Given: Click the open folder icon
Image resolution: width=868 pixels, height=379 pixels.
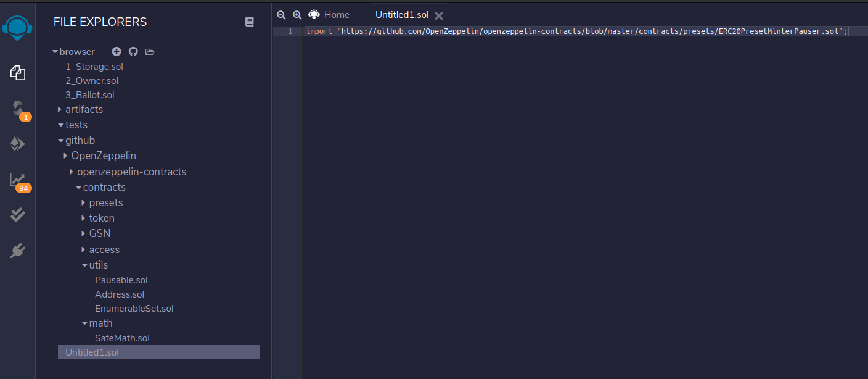Looking at the screenshot, I should (150, 52).
